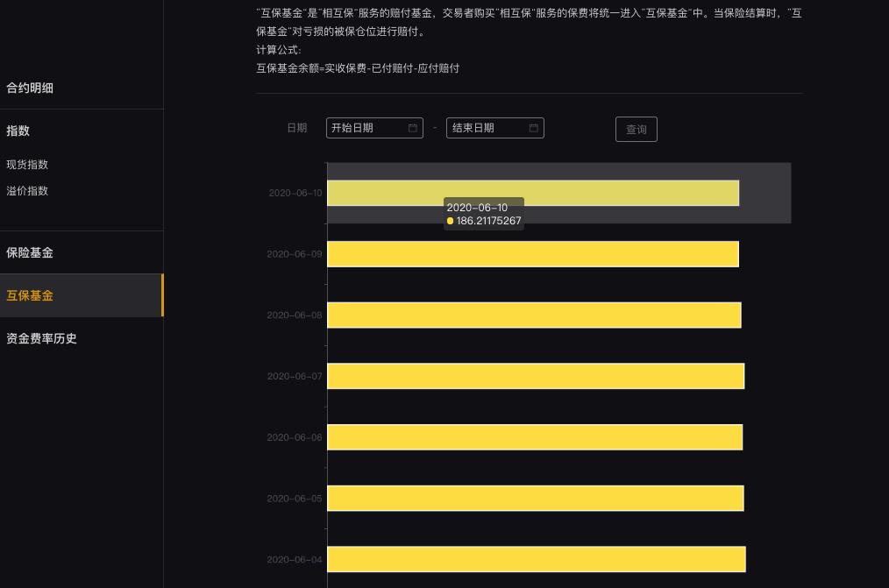The height and width of the screenshot is (588, 889).
Task: Open the 合约明细 sidebar section
Action: [x=30, y=88]
